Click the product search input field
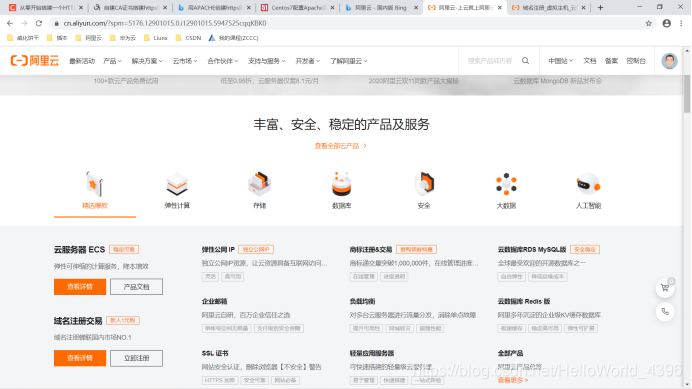Image resolution: width=692 pixels, height=389 pixels. click(490, 61)
